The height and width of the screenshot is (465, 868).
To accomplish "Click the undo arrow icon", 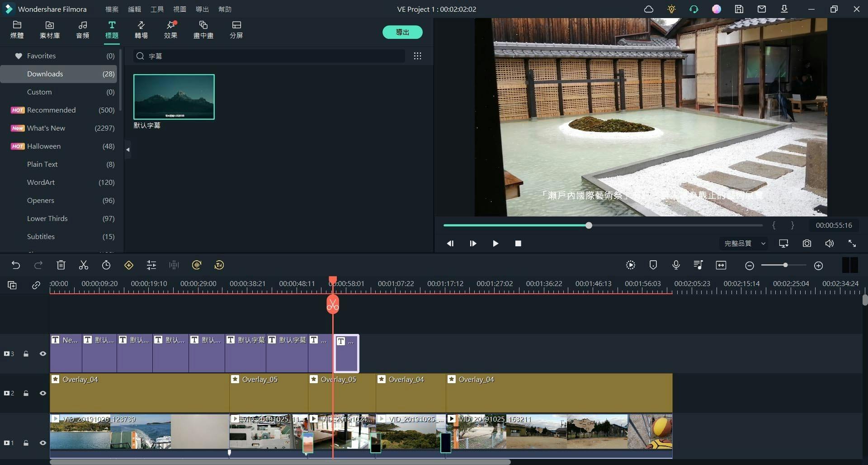I will (x=16, y=265).
